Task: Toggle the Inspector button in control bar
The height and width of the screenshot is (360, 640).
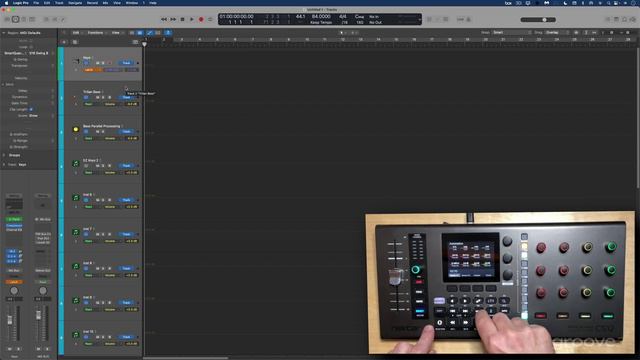Action: click(x=16, y=19)
